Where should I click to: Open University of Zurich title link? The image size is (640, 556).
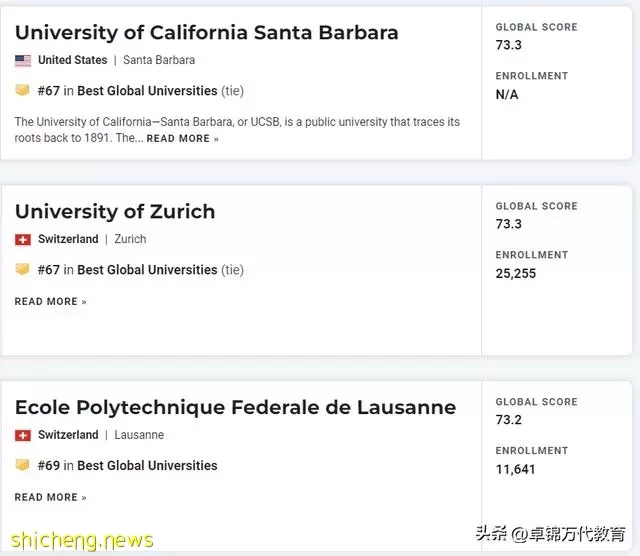tap(115, 211)
